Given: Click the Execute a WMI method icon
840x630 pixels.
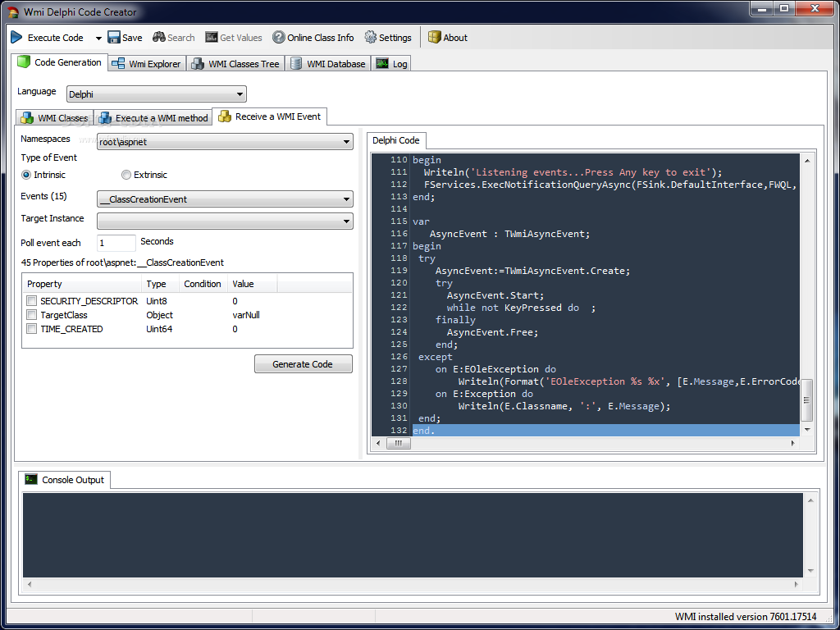Looking at the screenshot, I should pyautogui.click(x=106, y=117).
